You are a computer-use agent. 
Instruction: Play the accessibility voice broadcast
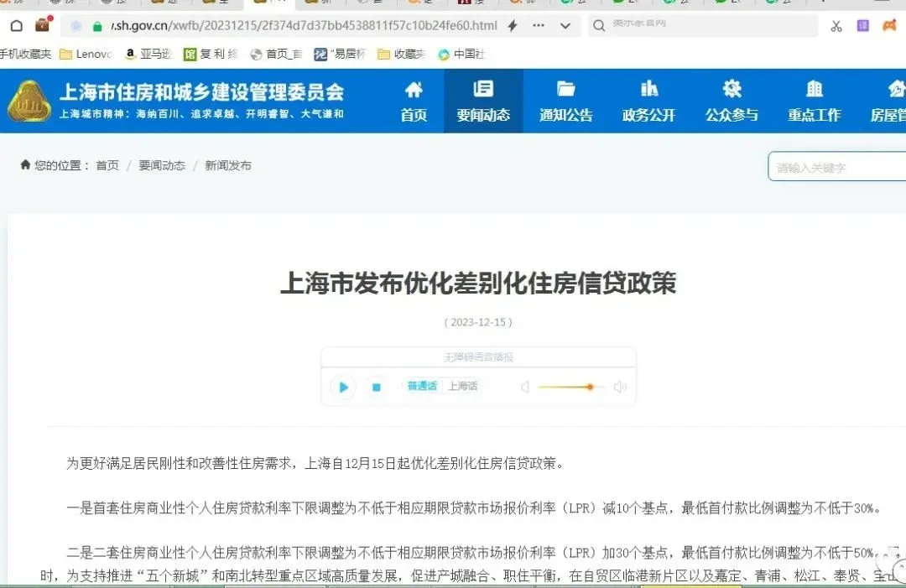[x=342, y=387]
